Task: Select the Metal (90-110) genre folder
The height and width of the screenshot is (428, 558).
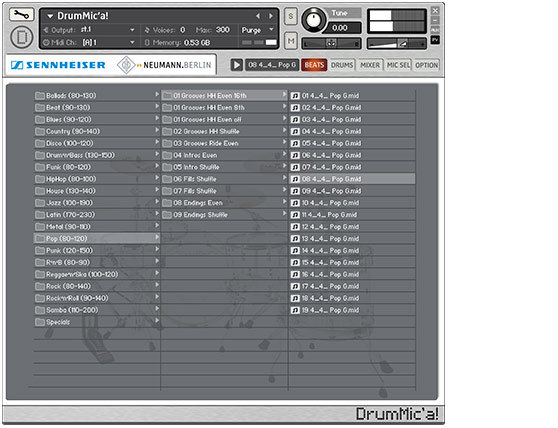Action: pyautogui.click(x=96, y=227)
